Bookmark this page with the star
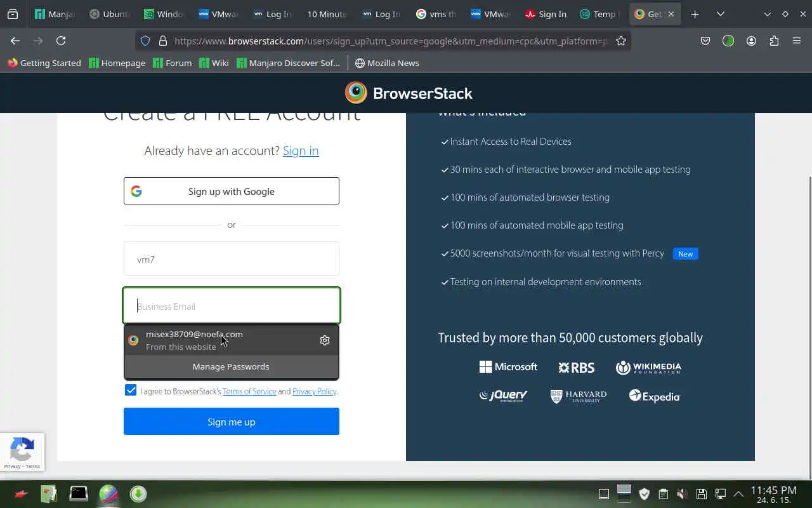 (x=621, y=41)
